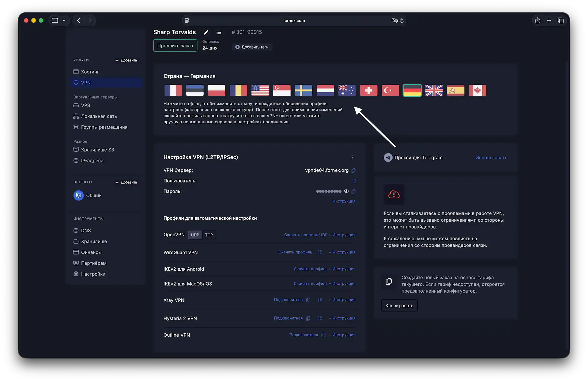Click Использовать for the Telegram proxy
The width and height of the screenshot is (588, 382).
pos(491,158)
